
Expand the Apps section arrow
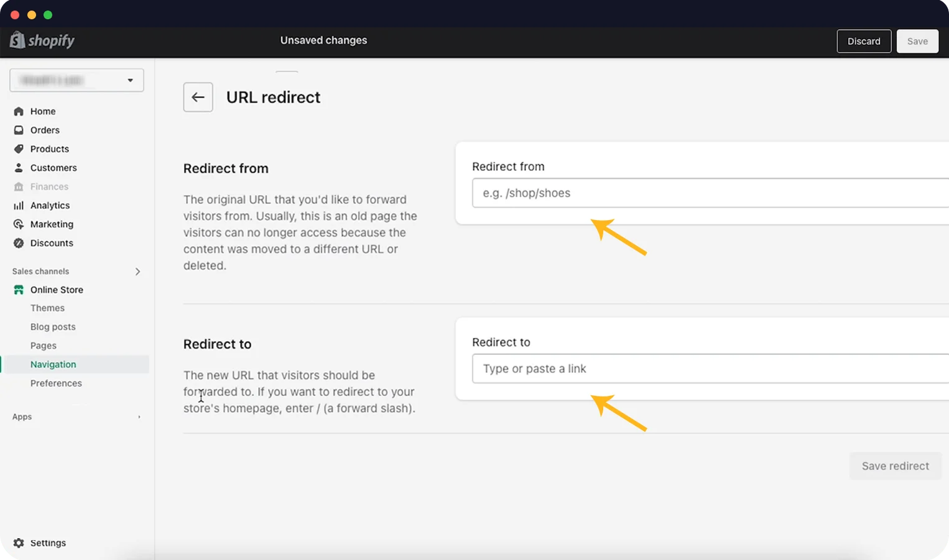click(x=139, y=417)
